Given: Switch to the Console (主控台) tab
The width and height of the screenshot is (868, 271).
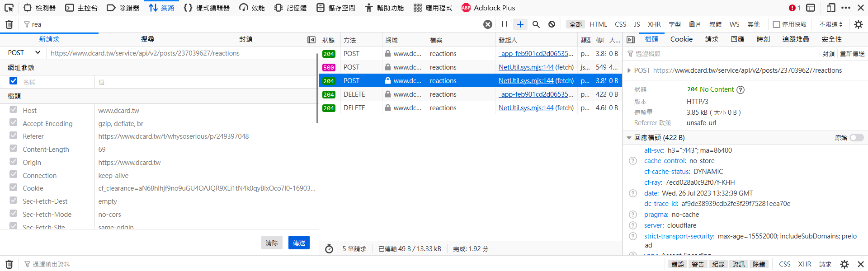Looking at the screenshot, I should pyautogui.click(x=81, y=8).
